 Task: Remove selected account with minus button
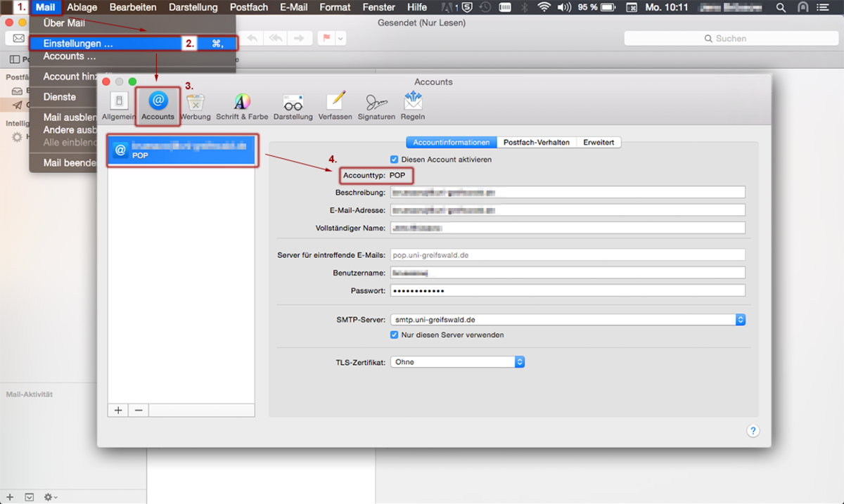[x=139, y=410]
